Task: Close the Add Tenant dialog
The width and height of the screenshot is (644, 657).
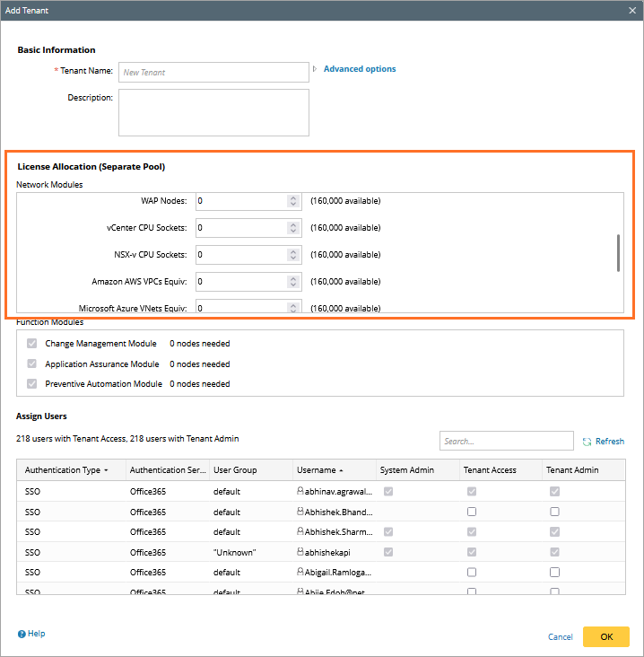Action: click(631, 10)
